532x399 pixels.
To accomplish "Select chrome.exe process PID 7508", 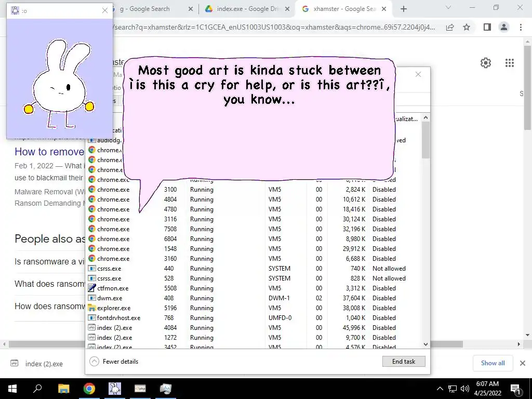I will [x=254, y=229].
